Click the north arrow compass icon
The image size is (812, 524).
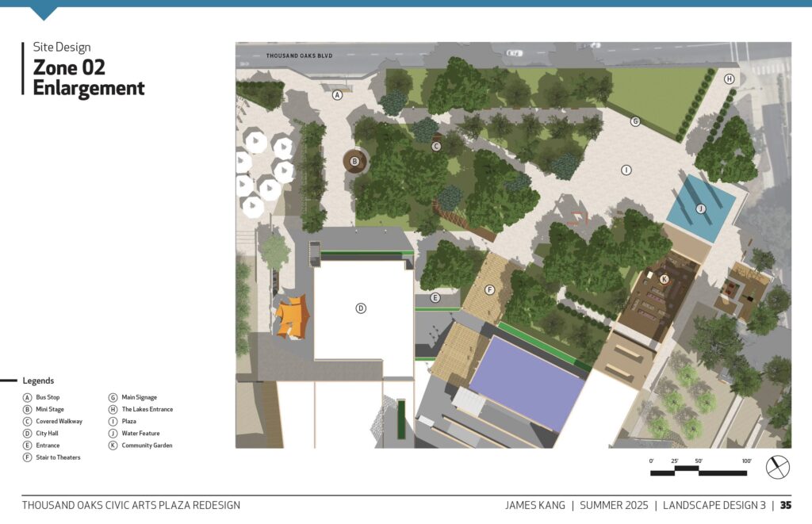point(777,468)
